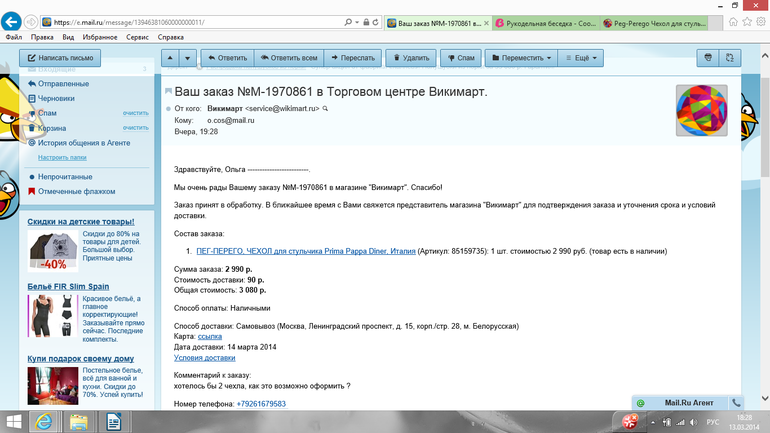The image size is (770, 433).
Task: Open the Ещё dropdown menu
Action: (581, 58)
